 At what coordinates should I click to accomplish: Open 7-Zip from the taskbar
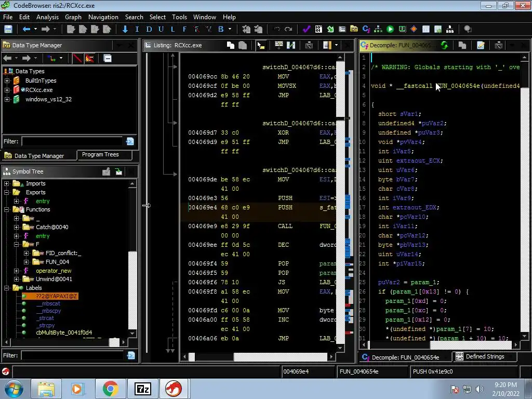[x=142, y=389]
